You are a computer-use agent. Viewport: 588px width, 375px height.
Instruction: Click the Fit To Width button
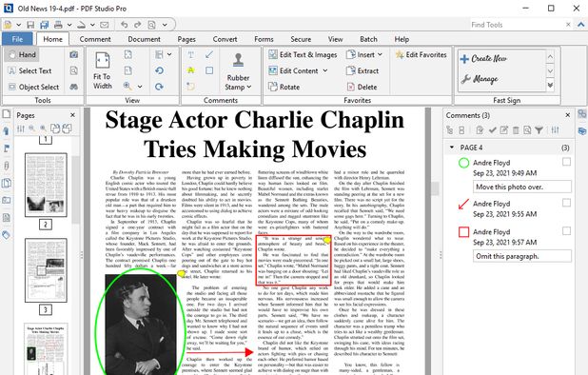tap(103, 70)
